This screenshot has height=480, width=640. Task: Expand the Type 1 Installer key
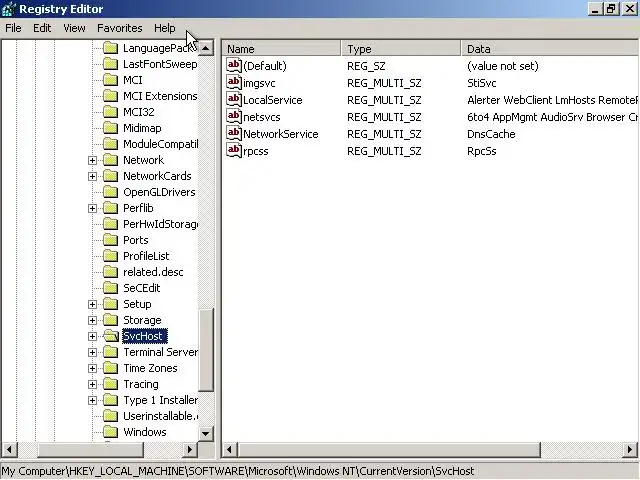pyautogui.click(x=92, y=400)
